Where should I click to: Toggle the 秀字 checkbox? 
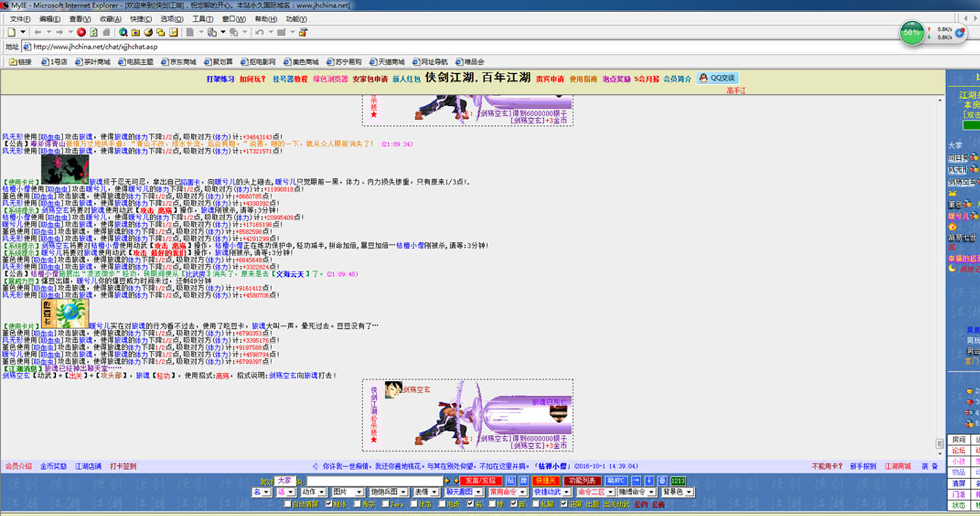click(357, 504)
